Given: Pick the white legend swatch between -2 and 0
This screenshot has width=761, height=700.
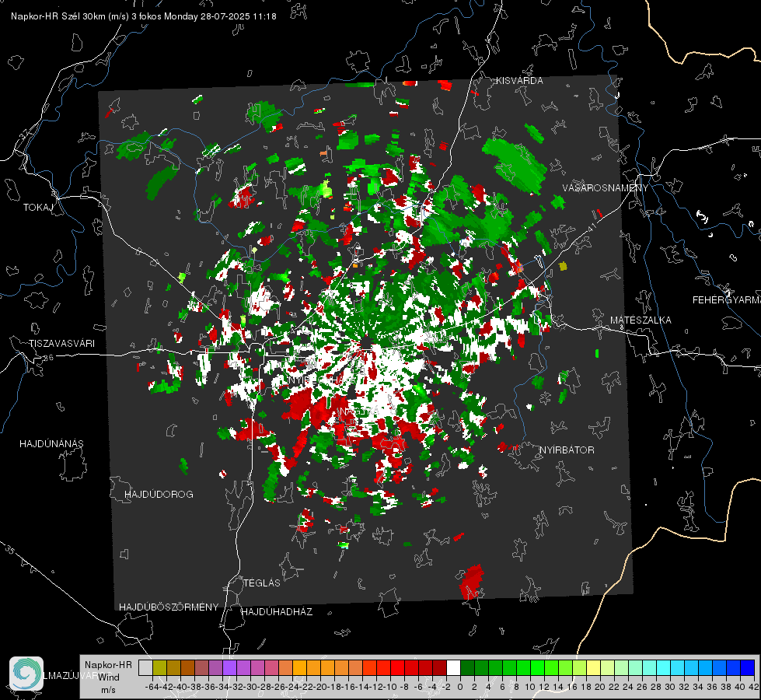Looking at the screenshot, I should click(453, 667).
